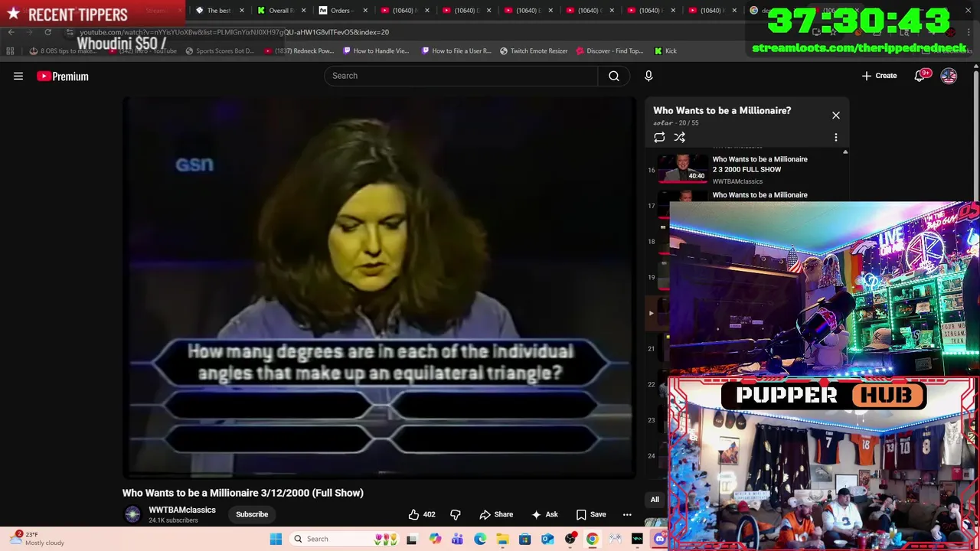
Task: Close the Who Wants to be a Millionaire playlist panel
Action: click(x=836, y=115)
